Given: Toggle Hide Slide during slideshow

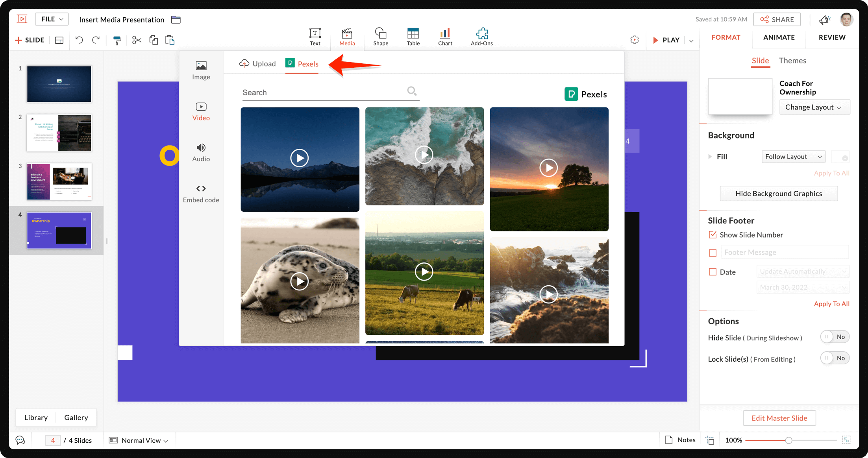Looking at the screenshot, I should [x=835, y=337].
